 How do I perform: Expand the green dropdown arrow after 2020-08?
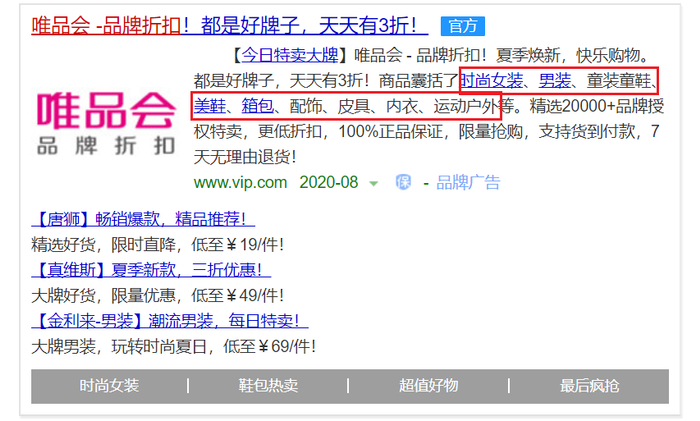pyautogui.click(x=374, y=183)
